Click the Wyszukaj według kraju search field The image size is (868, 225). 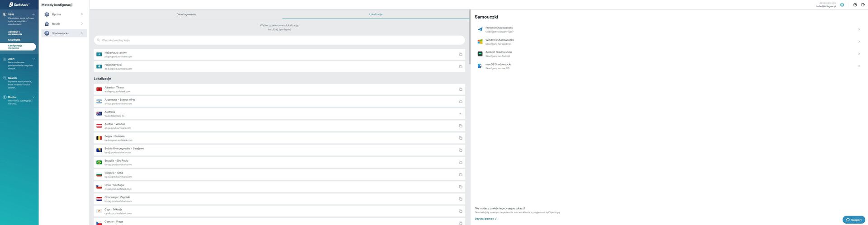279,40
